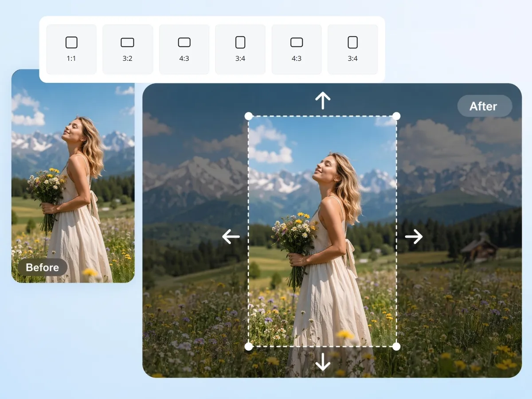
Task: Choose the 3:2 aspect ratio option
Action: (128, 49)
